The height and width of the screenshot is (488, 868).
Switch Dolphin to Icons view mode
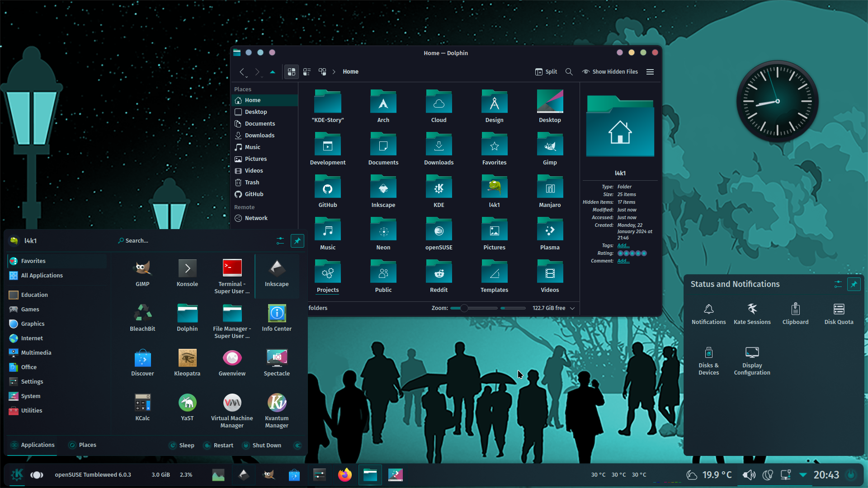pos(292,71)
